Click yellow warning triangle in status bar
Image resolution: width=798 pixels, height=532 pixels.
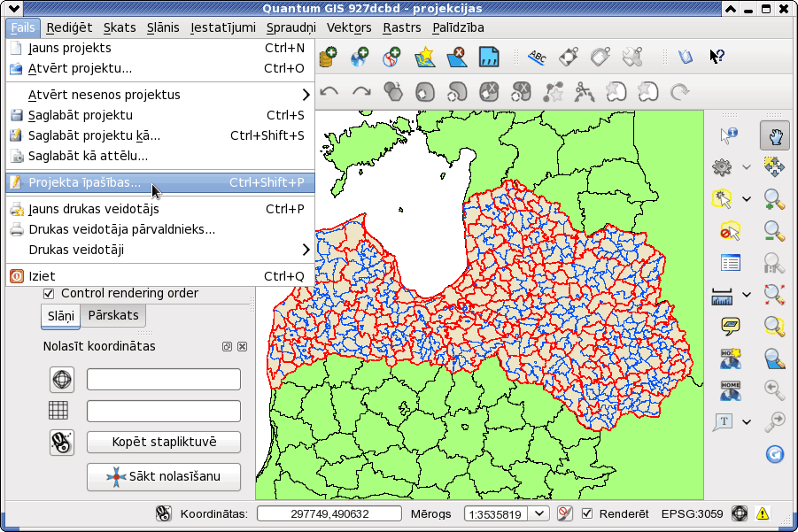tap(763, 513)
